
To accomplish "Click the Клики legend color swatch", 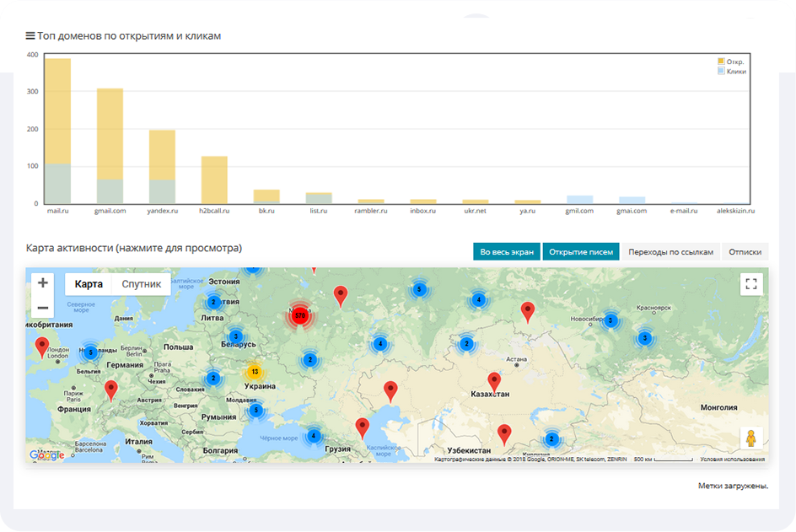I will pyautogui.click(x=721, y=72).
